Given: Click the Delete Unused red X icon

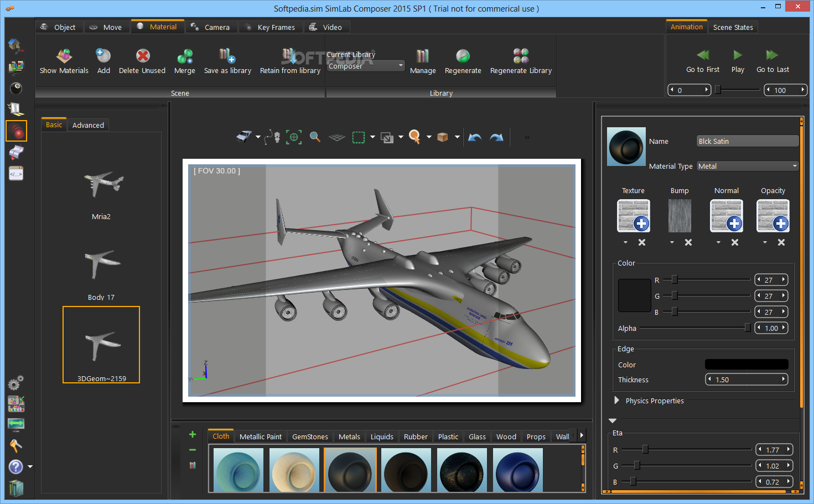Looking at the screenshot, I should pos(143,56).
